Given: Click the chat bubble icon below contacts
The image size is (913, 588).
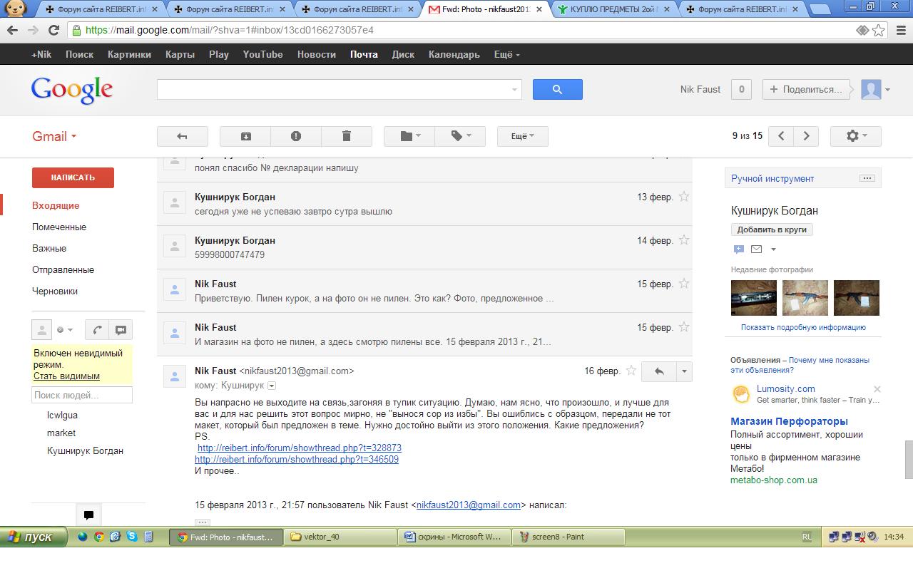Looking at the screenshot, I should [x=88, y=515].
